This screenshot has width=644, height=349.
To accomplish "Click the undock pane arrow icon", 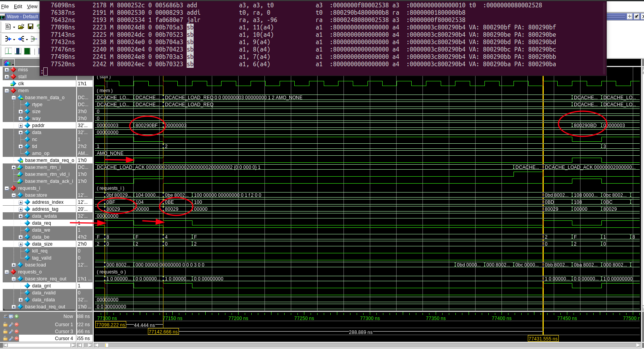I will pos(636,16).
